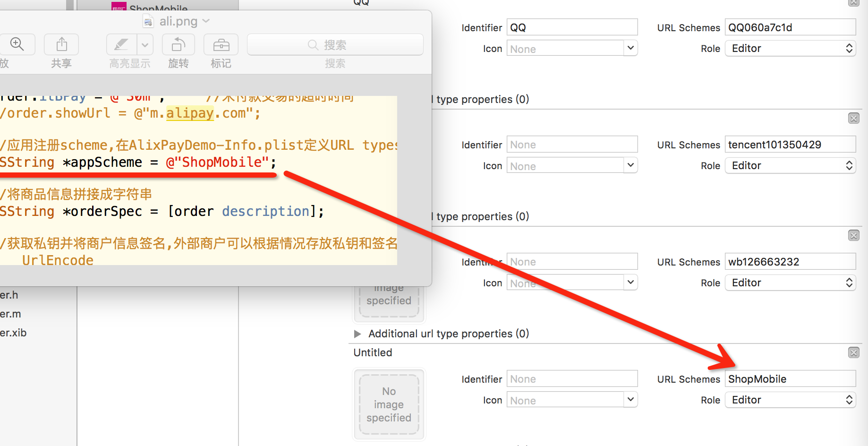The width and height of the screenshot is (868, 446).
Task: Remove the ShopMobile URL type entry
Action: click(x=853, y=352)
